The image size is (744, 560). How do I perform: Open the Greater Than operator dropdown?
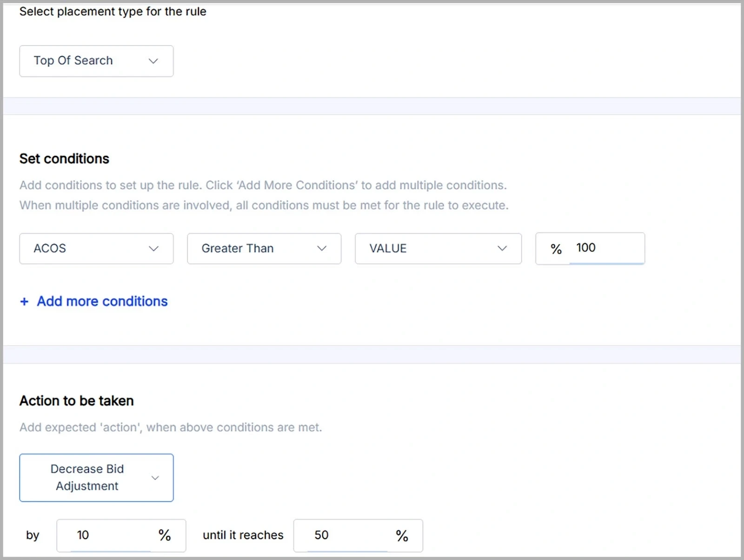(x=264, y=249)
